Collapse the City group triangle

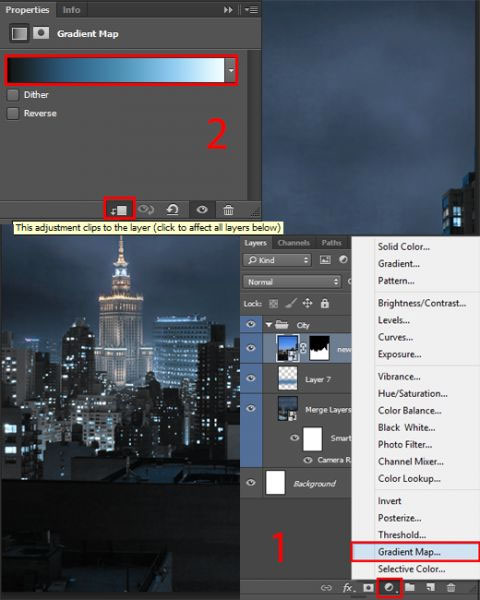[x=269, y=325]
